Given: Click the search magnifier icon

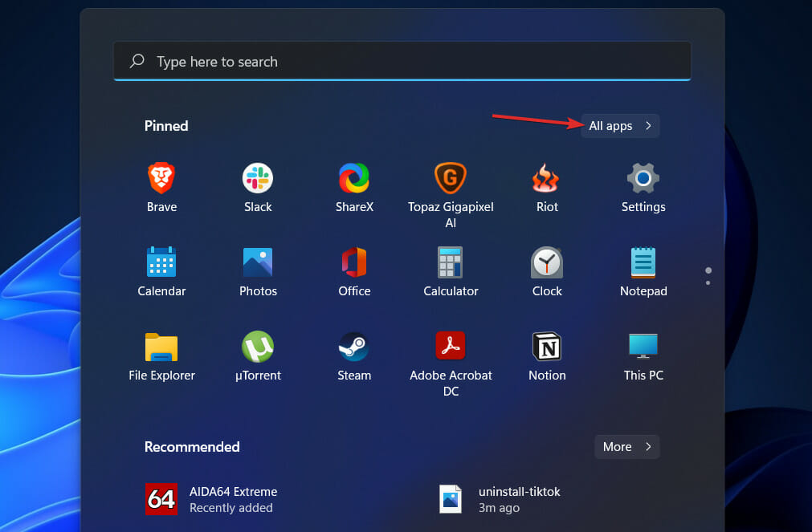Looking at the screenshot, I should (x=137, y=61).
